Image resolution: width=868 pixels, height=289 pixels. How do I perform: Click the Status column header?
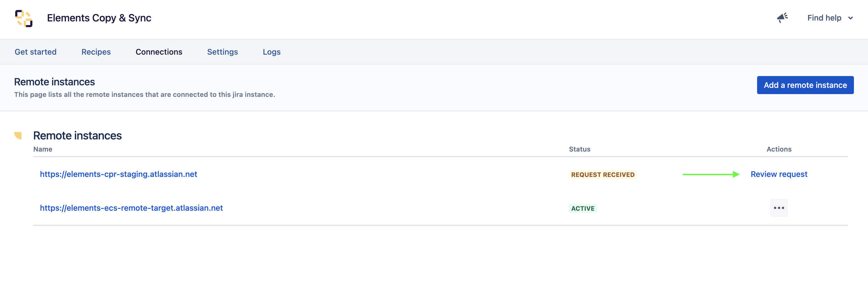click(580, 149)
